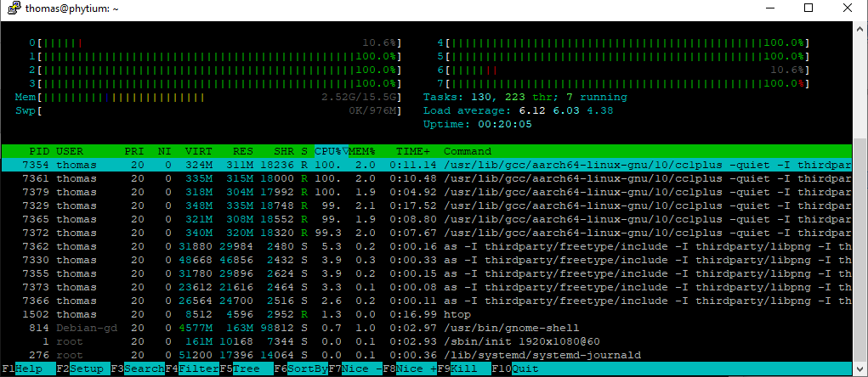Click the Mem usage meter bar
This screenshot has height=377, width=868.
pos(204,97)
